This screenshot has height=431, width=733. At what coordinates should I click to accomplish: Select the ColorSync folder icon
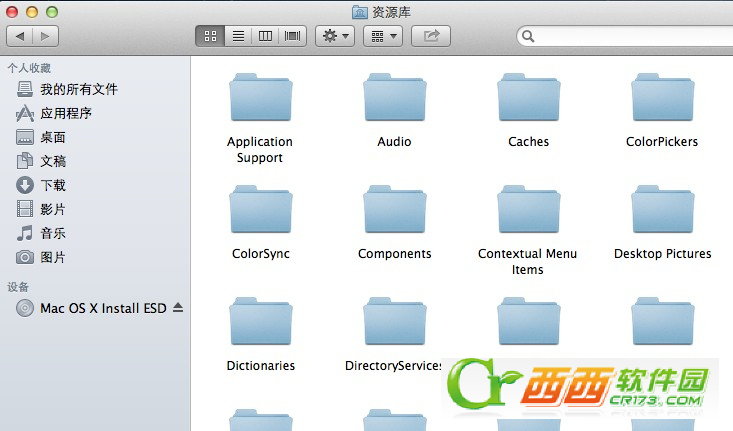[260, 210]
